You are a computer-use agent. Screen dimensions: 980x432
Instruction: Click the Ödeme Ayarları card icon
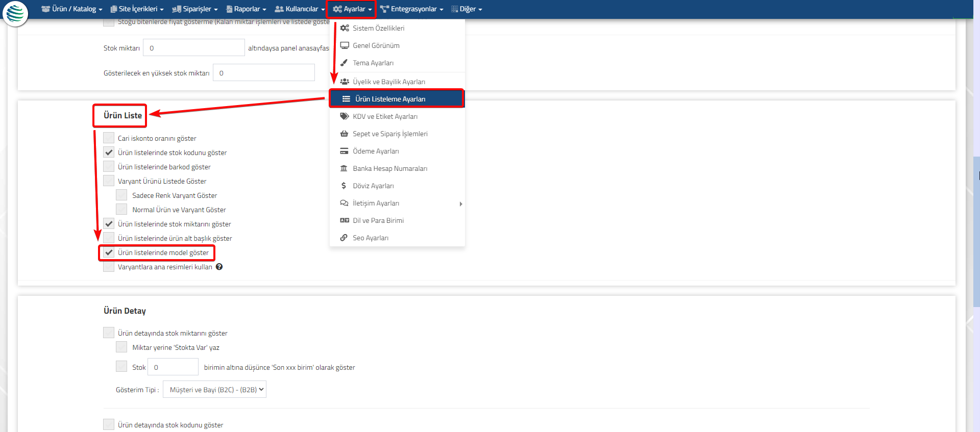tap(344, 151)
